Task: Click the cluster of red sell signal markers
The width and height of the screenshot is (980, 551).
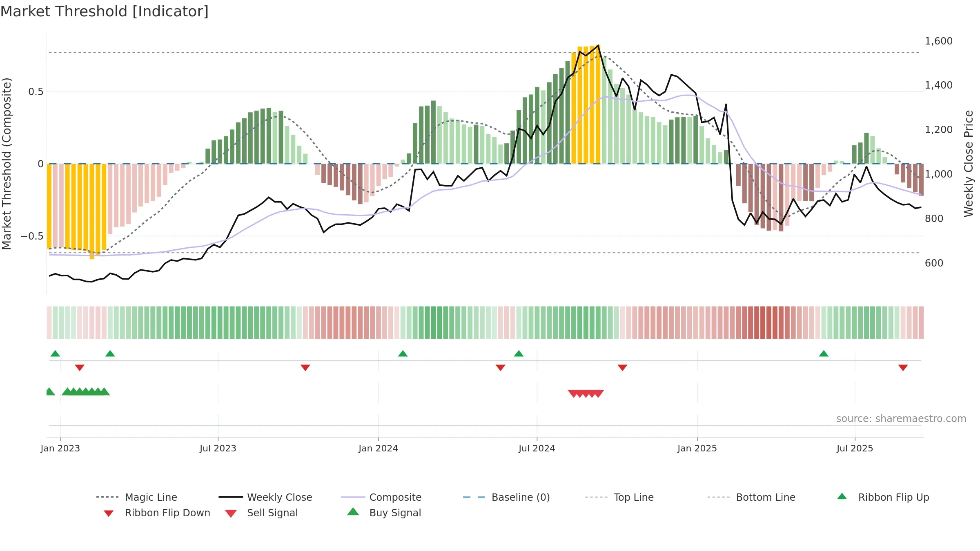Action: (x=586, y=393)
